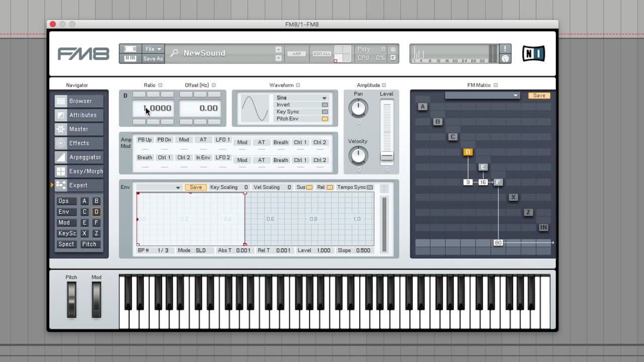Open the Env expert page
The height and width of the screenshot is (362, 644).
point(66,212)
